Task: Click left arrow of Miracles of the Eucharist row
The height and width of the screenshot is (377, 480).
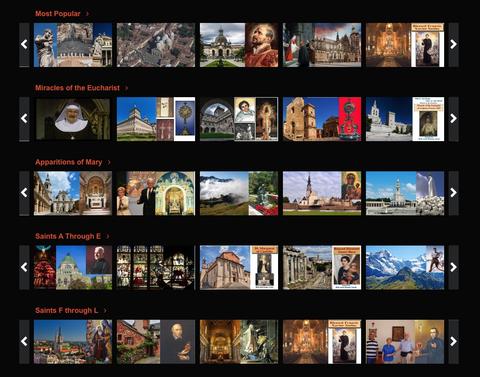Action: tap(24, 119)
